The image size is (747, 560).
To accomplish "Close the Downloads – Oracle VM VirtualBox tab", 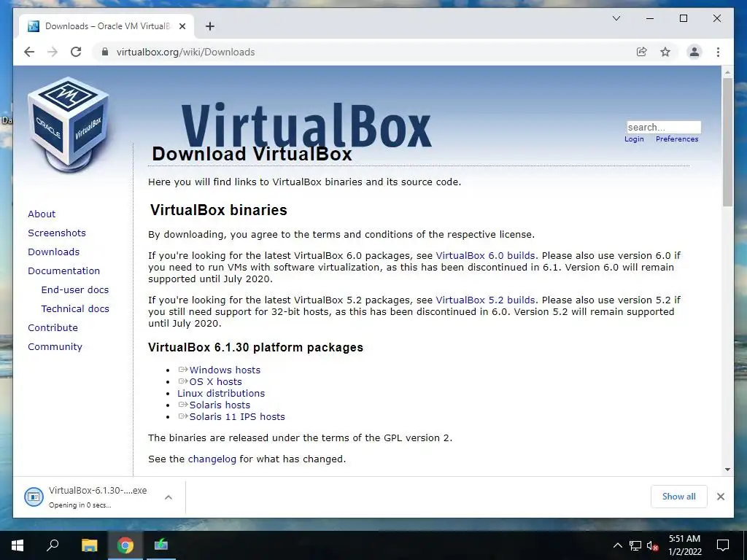I will (x=182, y=26).
